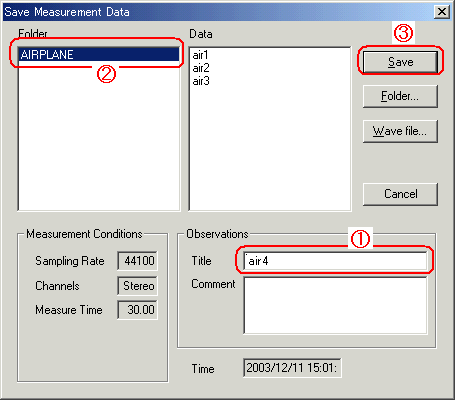The image size is (455, 400).
Task: Click the Observations group label
Action: [x=217, y=234]
